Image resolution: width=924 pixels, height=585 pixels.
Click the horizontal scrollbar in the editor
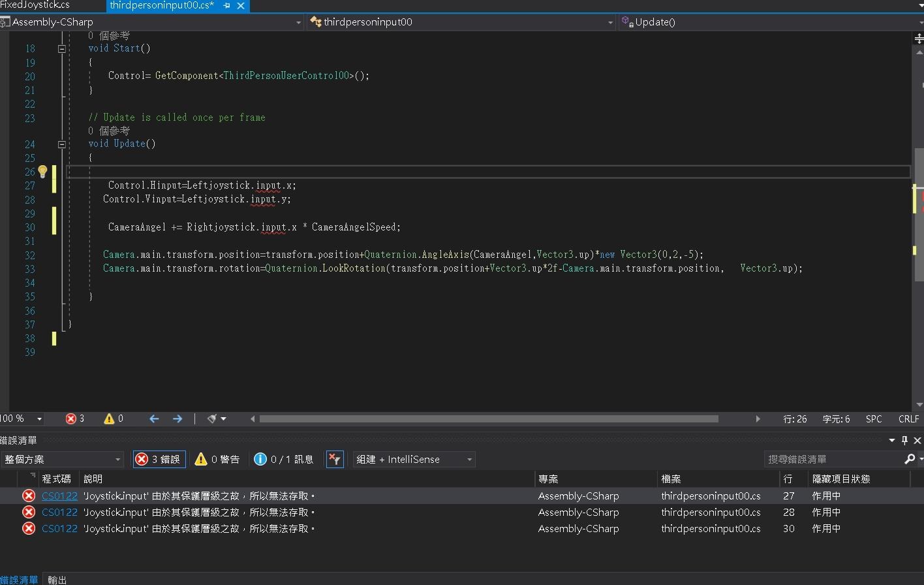[x=488, y=419]
